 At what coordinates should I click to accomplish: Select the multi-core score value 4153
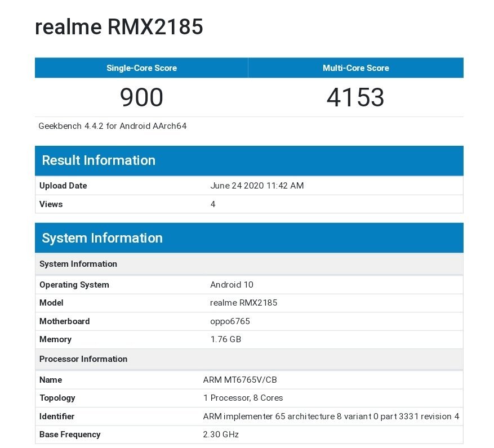pyautogui.click(x=355, y=97)
